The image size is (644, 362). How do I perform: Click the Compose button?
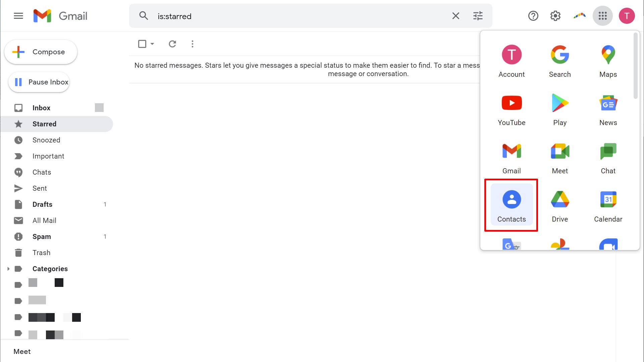pyautogui.click(x=41, y=52)
